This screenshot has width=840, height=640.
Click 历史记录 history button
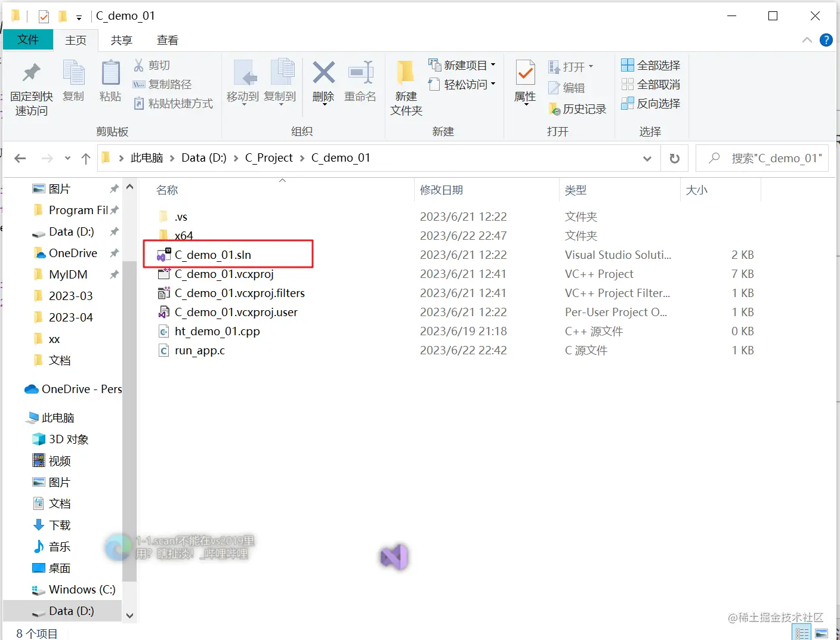tap(577, 109)
